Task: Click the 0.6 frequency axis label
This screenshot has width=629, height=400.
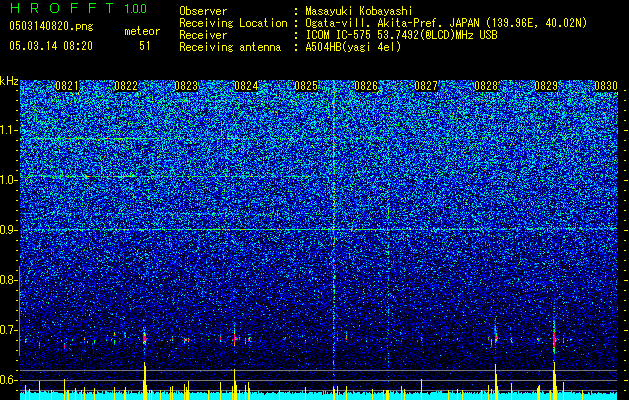Action: click(9, 380)
